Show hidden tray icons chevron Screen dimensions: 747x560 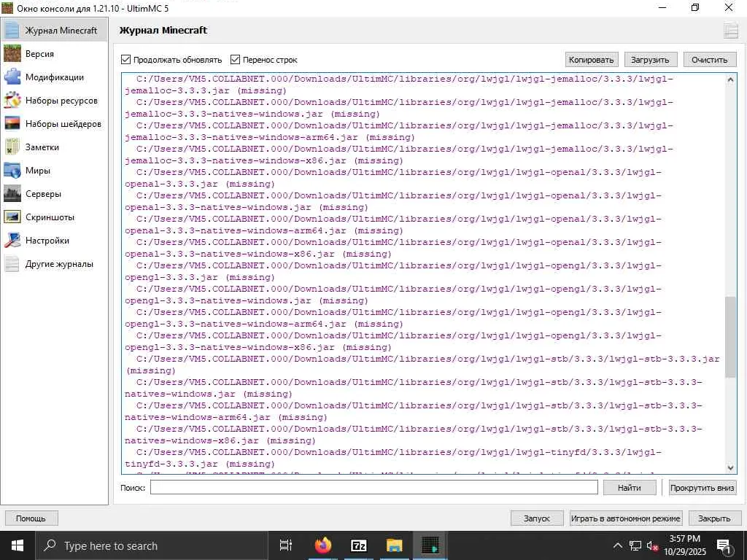[617, 545]
